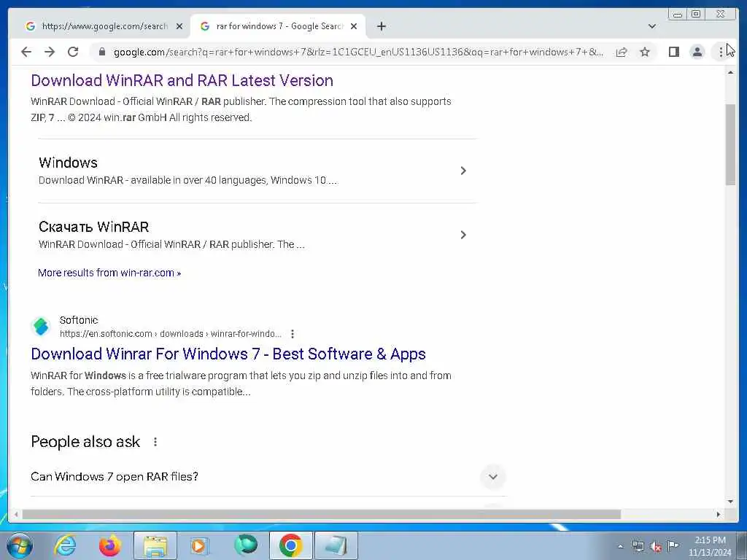Screen dimensions: 747x560
Task: Open the Chrome three-dot menu
Action: (720, 52)
